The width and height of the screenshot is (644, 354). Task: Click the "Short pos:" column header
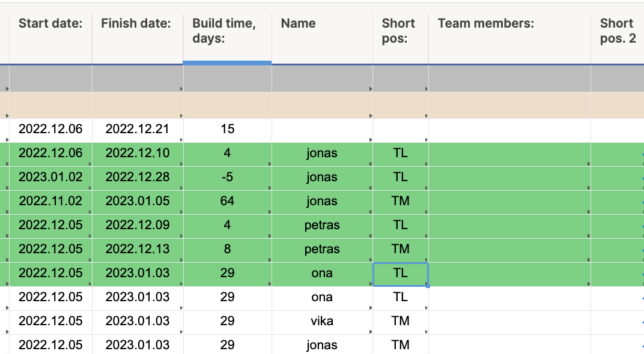tap(397, 30)
